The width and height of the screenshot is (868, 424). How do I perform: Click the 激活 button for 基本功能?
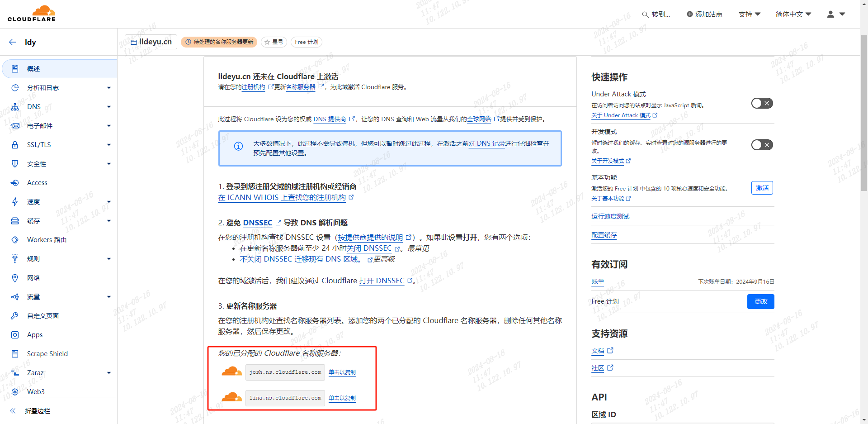click(x=762, y=188)
